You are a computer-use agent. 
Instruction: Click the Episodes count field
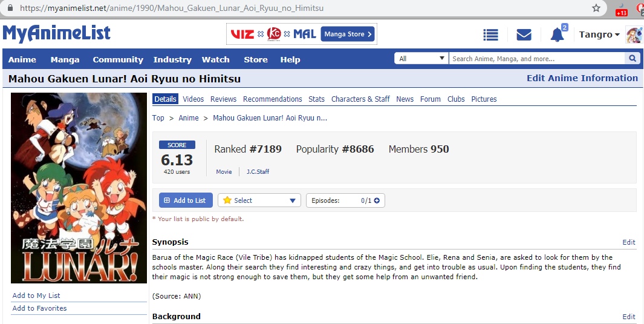pos(345,200)
